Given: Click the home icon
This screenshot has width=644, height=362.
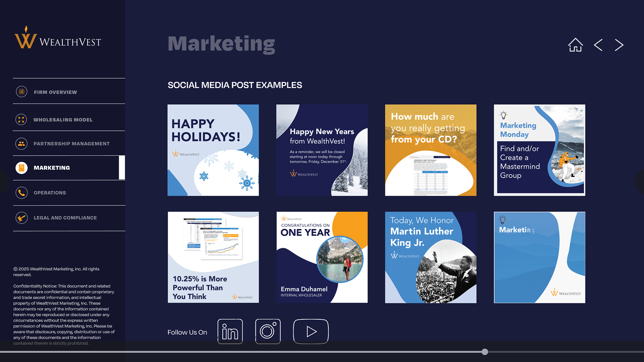Looking at the screenshot, I should [575, 45].
